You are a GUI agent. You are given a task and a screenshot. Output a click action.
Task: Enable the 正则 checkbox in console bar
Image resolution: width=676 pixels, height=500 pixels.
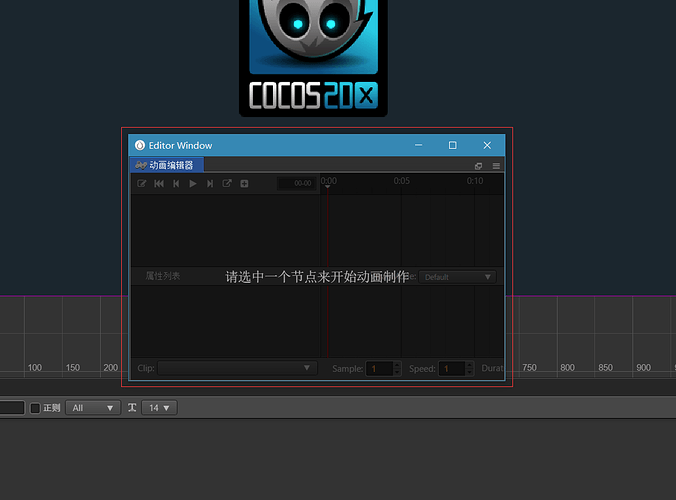[35, 408]
